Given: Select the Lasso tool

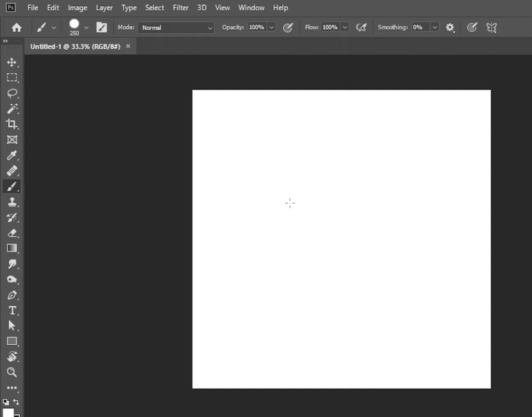Looking at the screenshot, I should [x=11, y=93].
